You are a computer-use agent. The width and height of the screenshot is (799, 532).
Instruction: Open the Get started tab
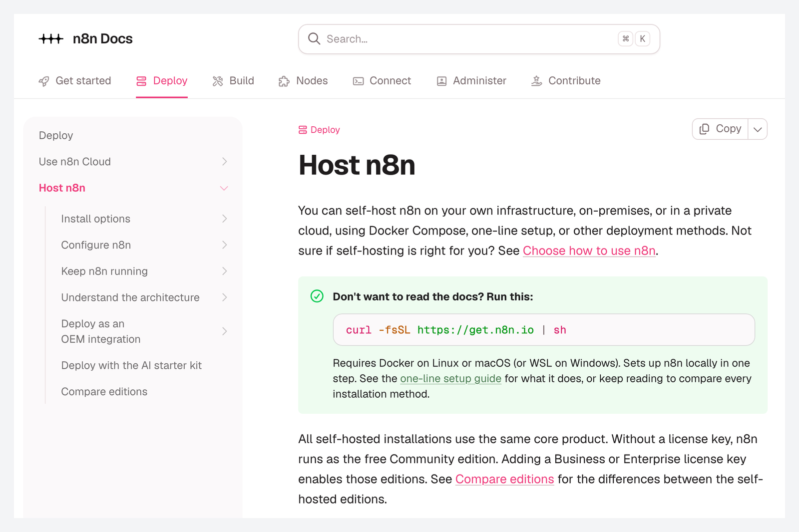75,81
